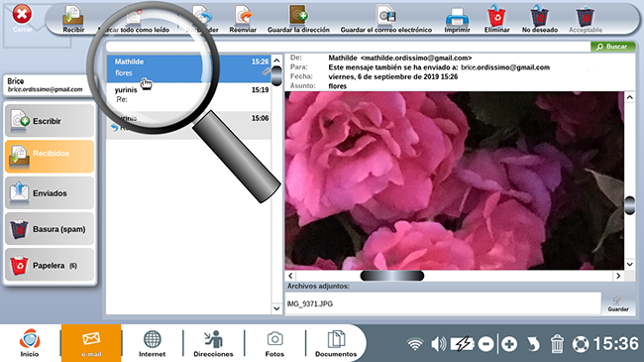Select the Mathilde flores email
The image size is (644, 362).
click(188, 67)
